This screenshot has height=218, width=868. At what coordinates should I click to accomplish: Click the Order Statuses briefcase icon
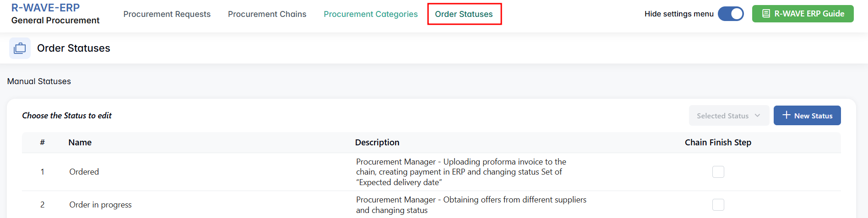20,48
